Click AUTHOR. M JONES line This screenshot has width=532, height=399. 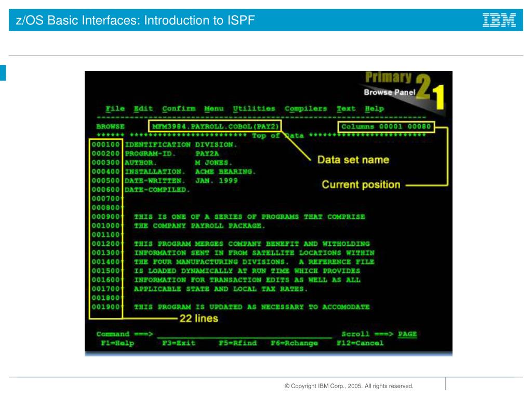click(179, 163)
